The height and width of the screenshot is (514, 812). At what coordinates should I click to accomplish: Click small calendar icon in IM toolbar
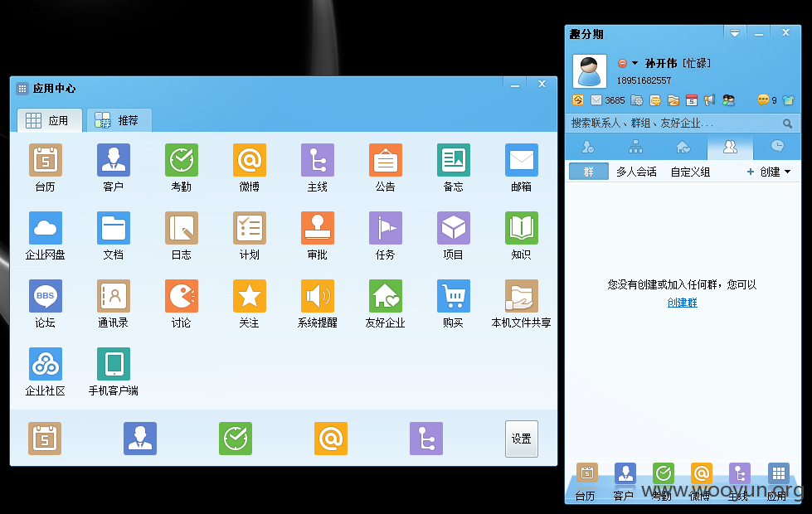[692, 100]
